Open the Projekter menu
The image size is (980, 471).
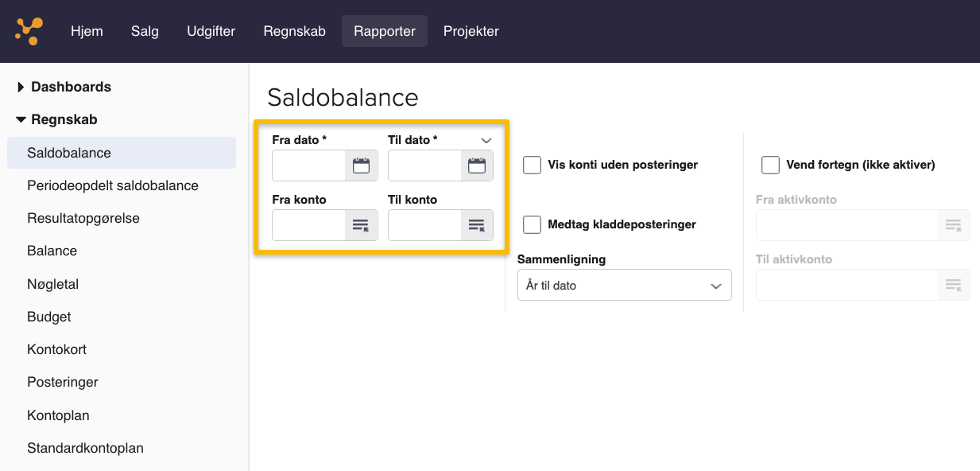(x=471, y=31)
